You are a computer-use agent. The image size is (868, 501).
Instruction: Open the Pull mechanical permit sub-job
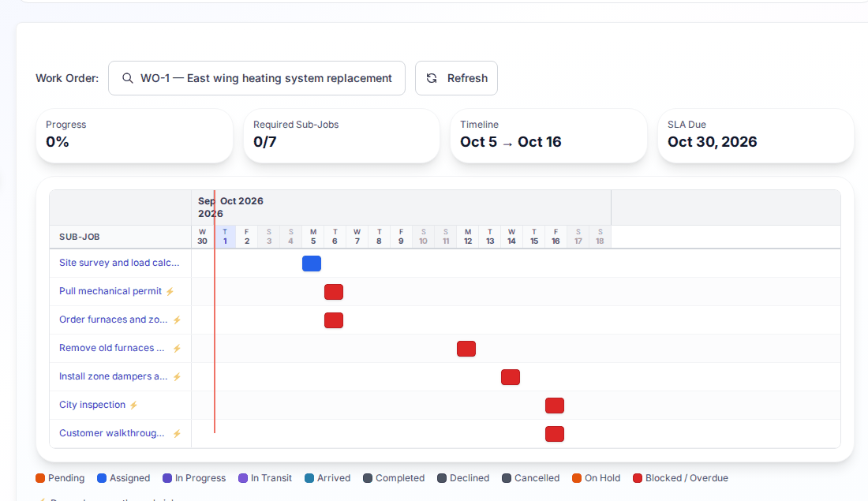pos(110,290)
